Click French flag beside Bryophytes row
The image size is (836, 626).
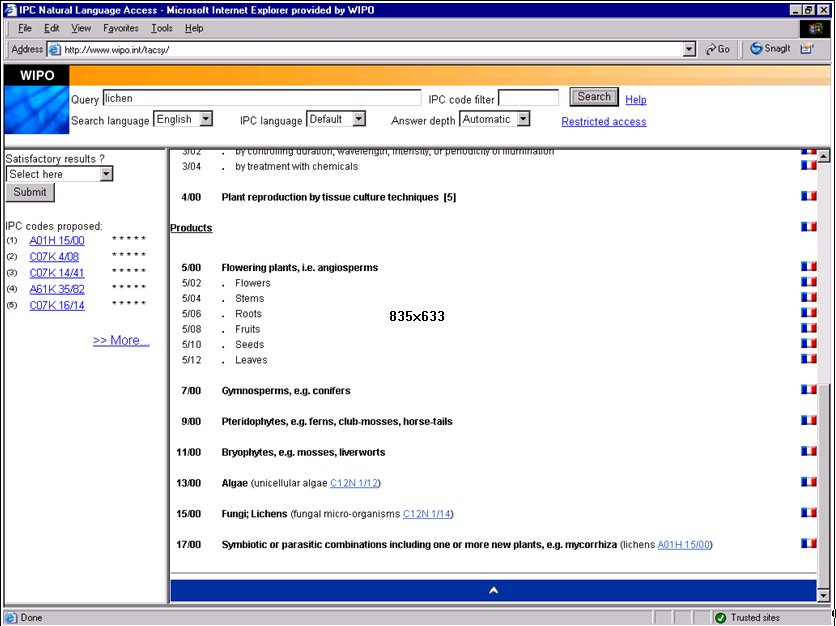808,452
